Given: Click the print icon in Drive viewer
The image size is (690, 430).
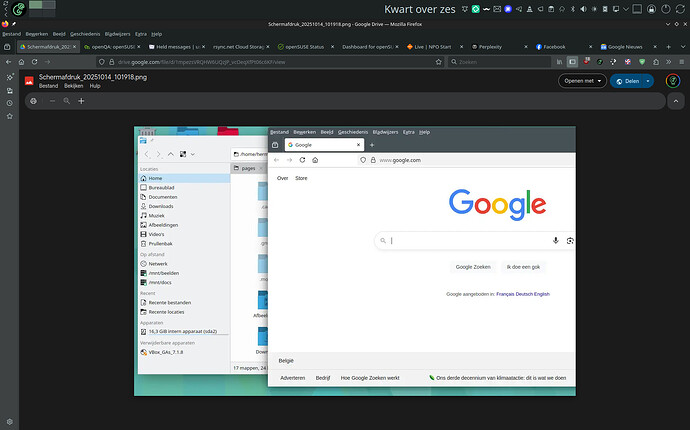Looking at the screenshot, I should click(33, 101).
